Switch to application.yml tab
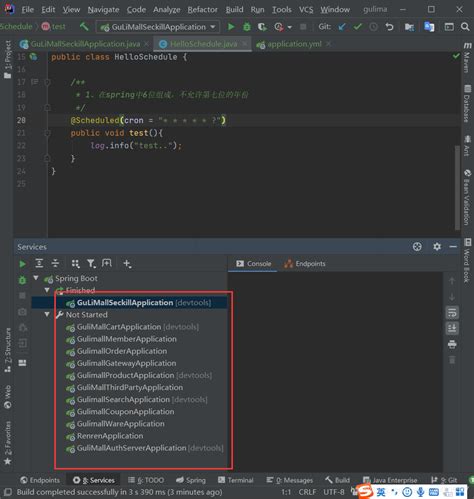474x499 pixels. [x=294, y=44]
